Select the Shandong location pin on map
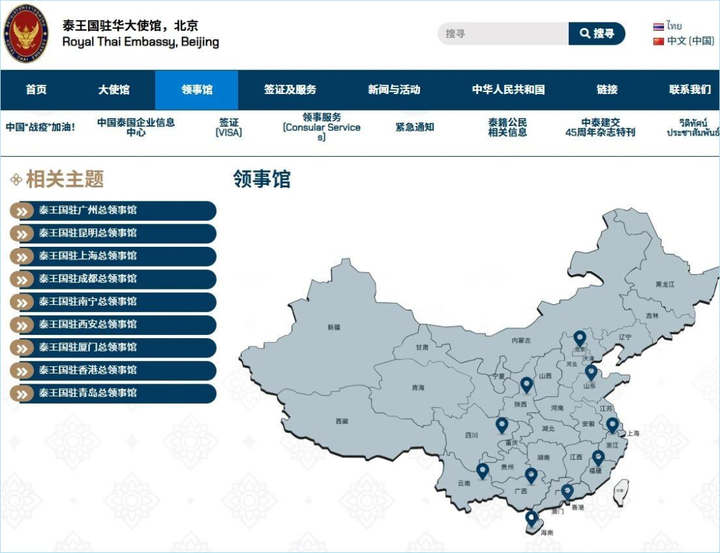Screen dimensions: 720x553 (590, 372)
